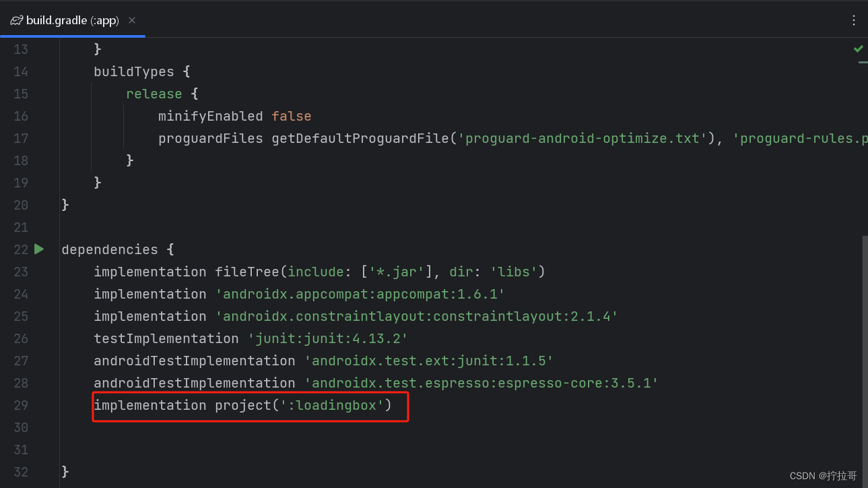868x488 pixels.
Task: Click the '*.jar' string literal
Action: tap(397, 272)
